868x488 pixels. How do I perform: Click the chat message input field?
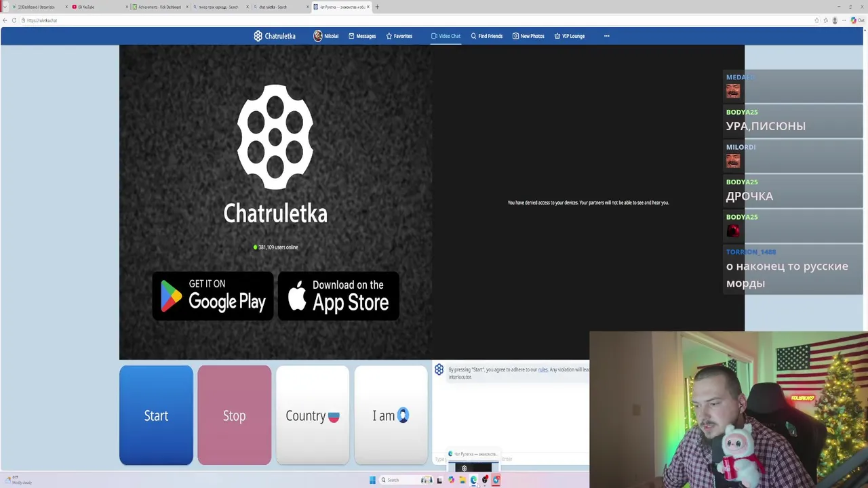click(x=510, y=459)
